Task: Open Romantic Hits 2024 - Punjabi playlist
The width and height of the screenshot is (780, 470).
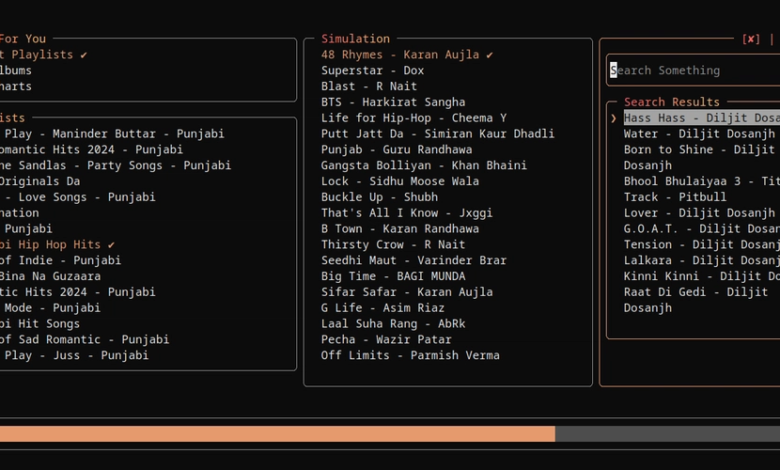Action: (x=92, y=150)
